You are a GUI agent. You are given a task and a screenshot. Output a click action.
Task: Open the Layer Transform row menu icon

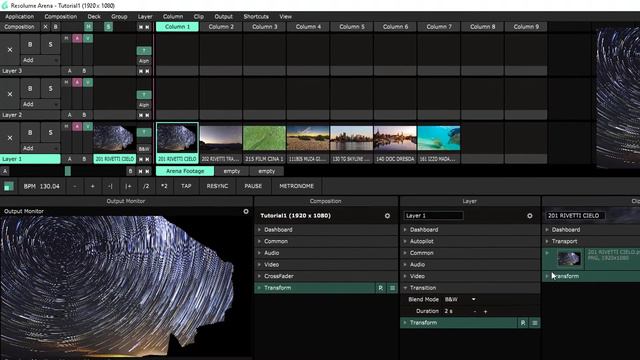tap(535, 323)
